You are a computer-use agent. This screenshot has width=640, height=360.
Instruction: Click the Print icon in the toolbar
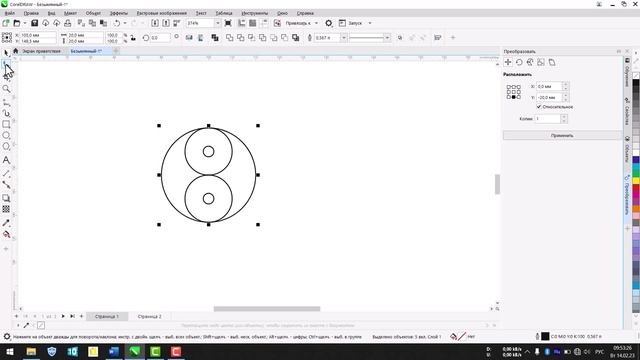[x=68, y=23]
